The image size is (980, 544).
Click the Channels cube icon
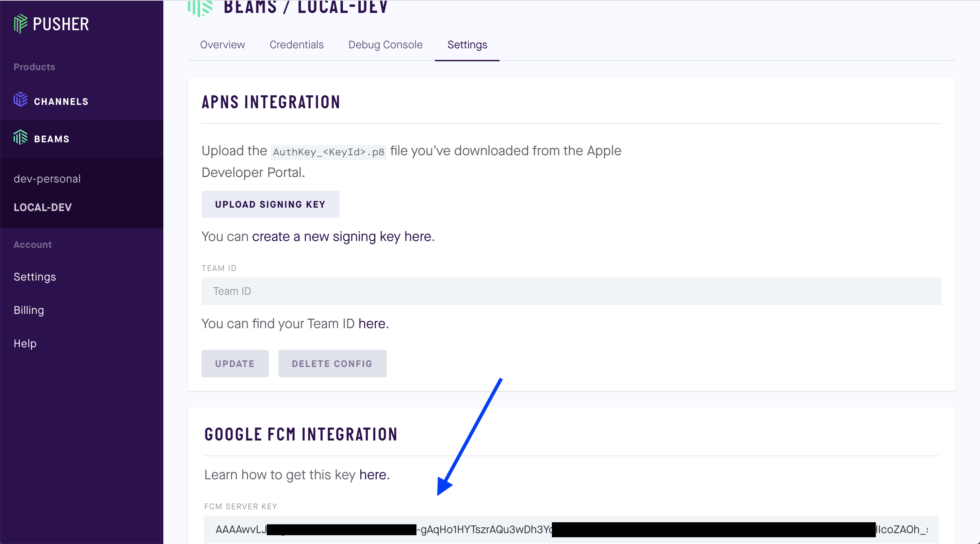20,100
